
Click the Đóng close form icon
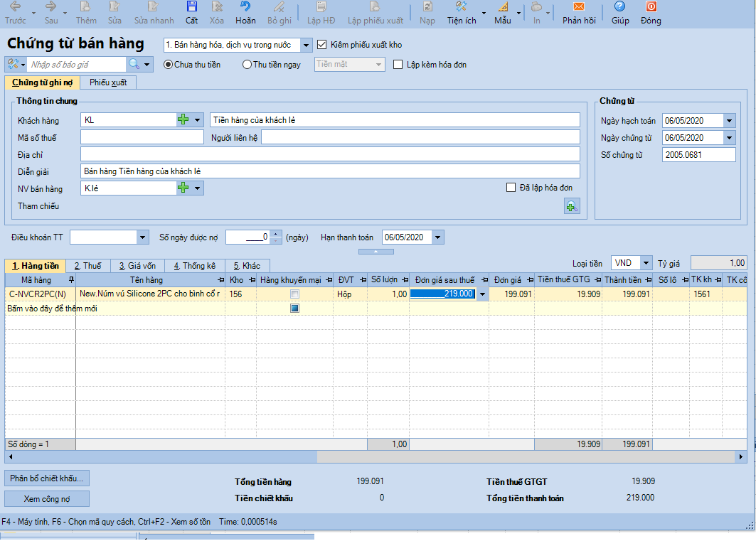click(x=650, y=7)
